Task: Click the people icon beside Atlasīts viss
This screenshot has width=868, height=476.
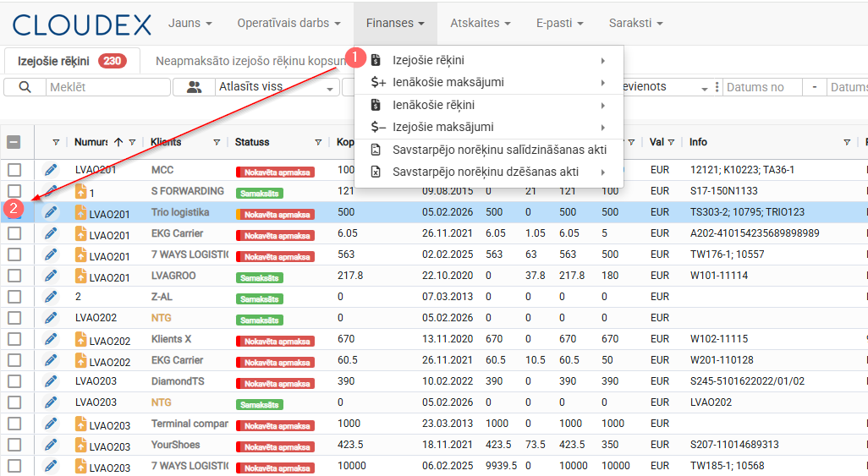Action: (195, 87)
